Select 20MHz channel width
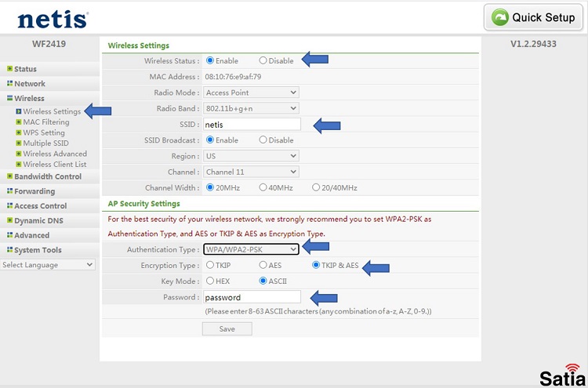 click(210, 187)
